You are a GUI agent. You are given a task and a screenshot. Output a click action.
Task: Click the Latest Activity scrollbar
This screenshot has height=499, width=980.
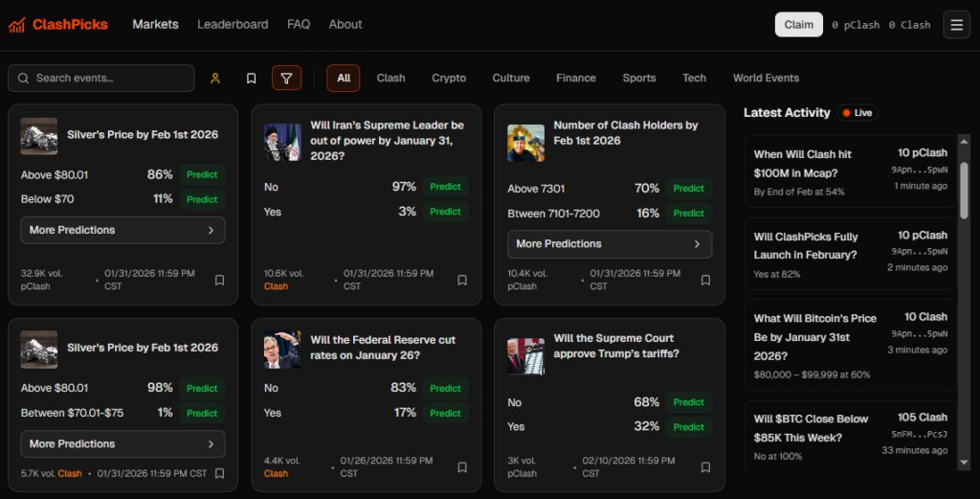(x=964, y=192)
